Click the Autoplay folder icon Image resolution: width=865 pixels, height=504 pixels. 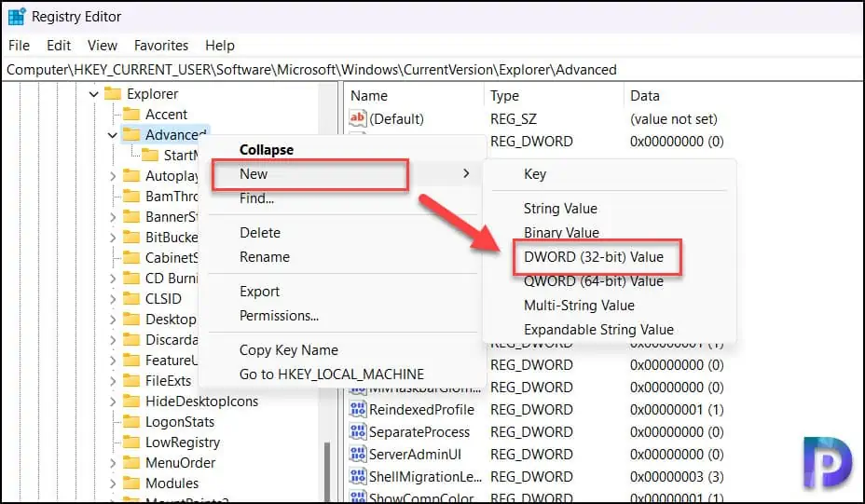click(x=131, y=176)
